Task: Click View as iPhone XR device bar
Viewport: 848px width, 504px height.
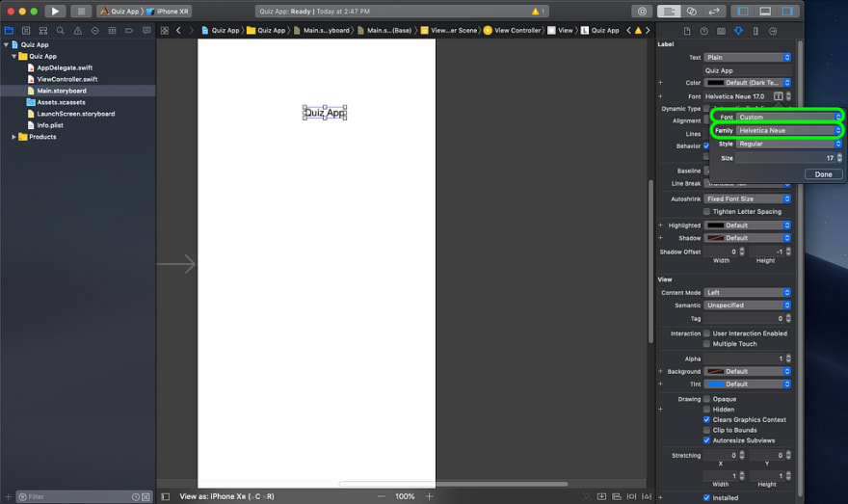Action: click(226, 496)
